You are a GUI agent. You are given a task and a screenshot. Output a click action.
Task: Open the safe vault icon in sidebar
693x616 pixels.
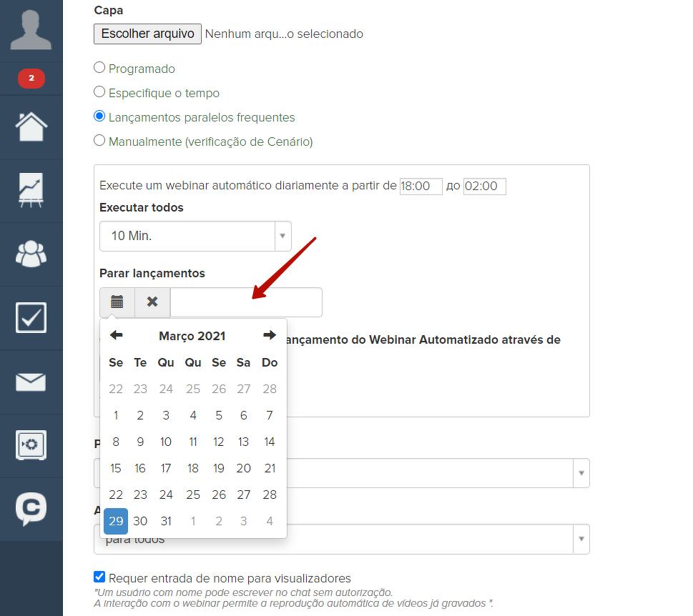coord(31,445)
